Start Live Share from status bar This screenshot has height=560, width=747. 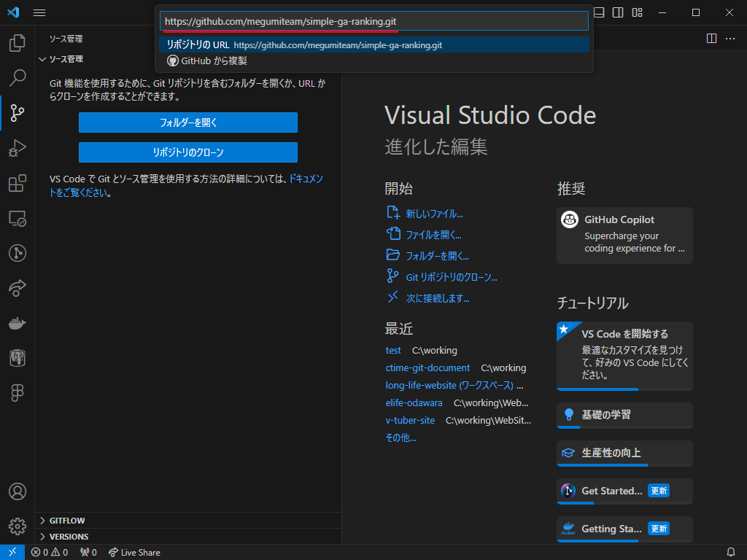pos(134,553)
